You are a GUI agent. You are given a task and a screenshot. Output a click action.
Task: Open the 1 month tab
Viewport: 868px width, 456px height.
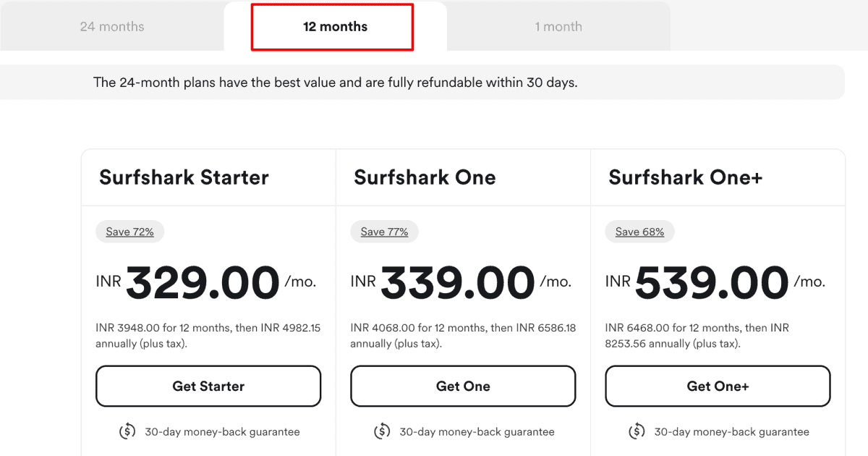click(x=558, y=27)
